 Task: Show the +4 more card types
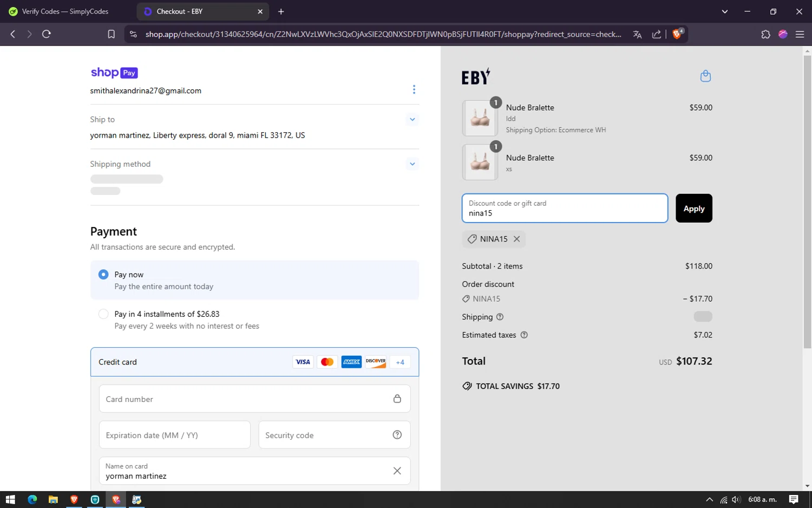click(400, 362)
